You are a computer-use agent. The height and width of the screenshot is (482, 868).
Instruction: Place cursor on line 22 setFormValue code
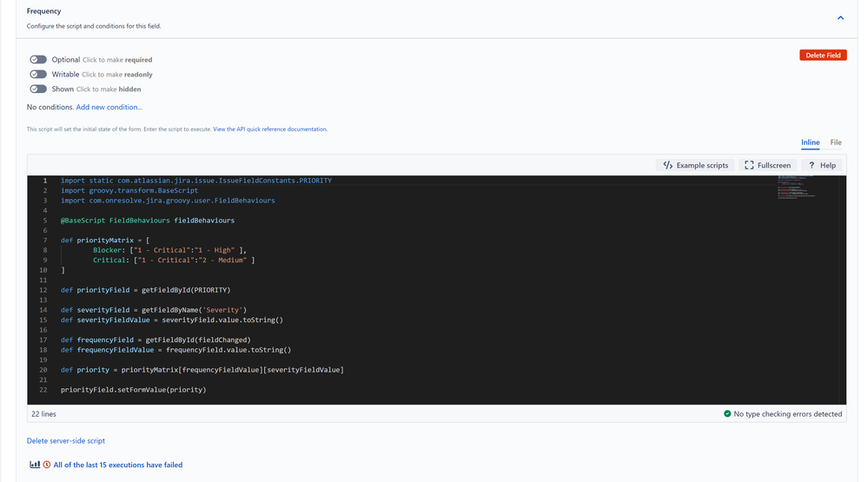(x=134, y=390)
